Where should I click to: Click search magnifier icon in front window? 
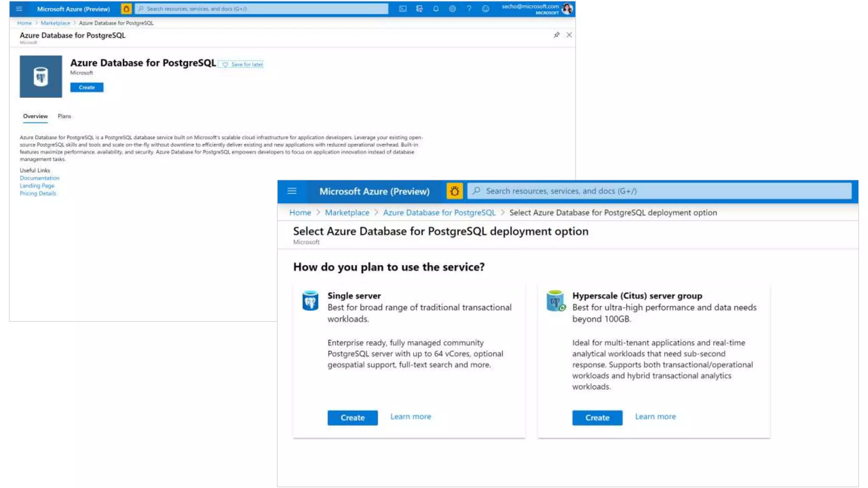[x=476, y=191]
